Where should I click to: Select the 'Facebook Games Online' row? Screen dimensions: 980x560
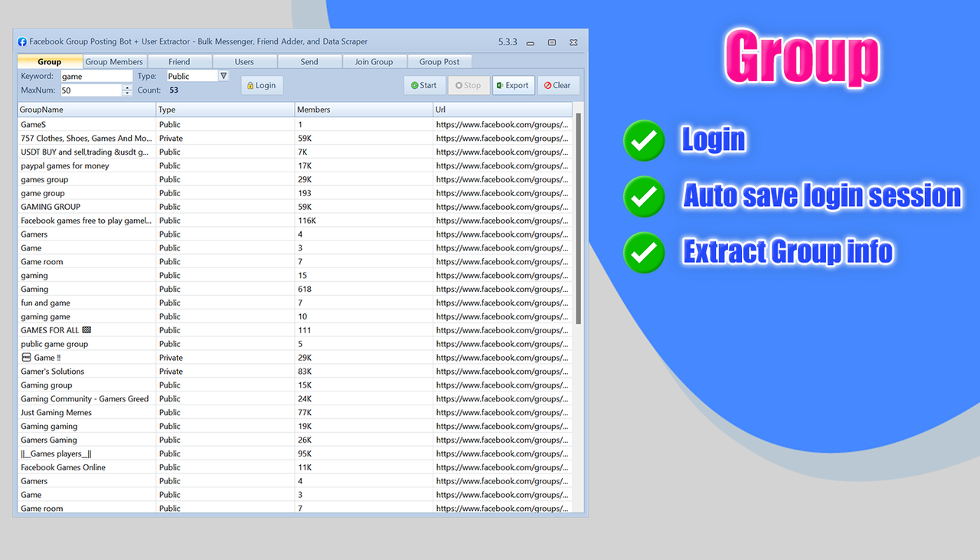[295, 467]
